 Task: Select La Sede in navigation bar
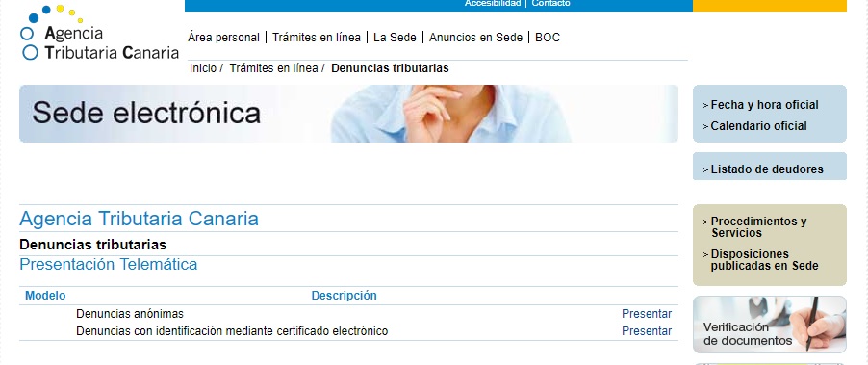click(x=395, y=38)
